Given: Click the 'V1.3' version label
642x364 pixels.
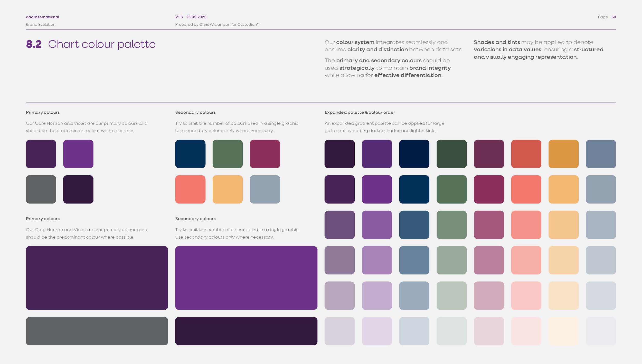Looking at the screenshot, I should (x=179, y=17).
